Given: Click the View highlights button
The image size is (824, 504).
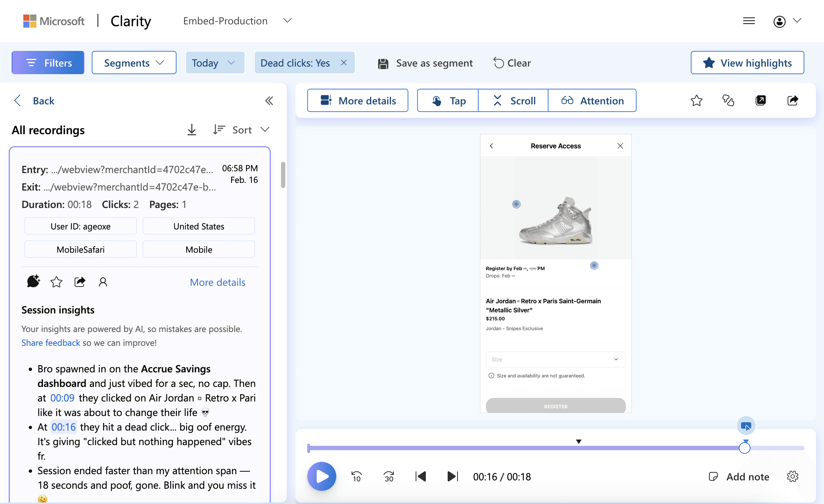Looking at the screenshot, I should tap(747, 63).
